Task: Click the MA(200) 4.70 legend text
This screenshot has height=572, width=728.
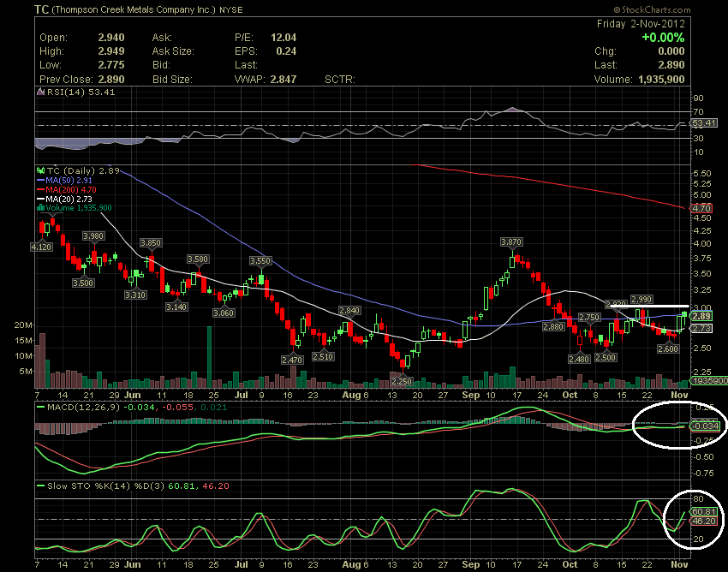Action: pyautogui.click(x=71, y=189)
